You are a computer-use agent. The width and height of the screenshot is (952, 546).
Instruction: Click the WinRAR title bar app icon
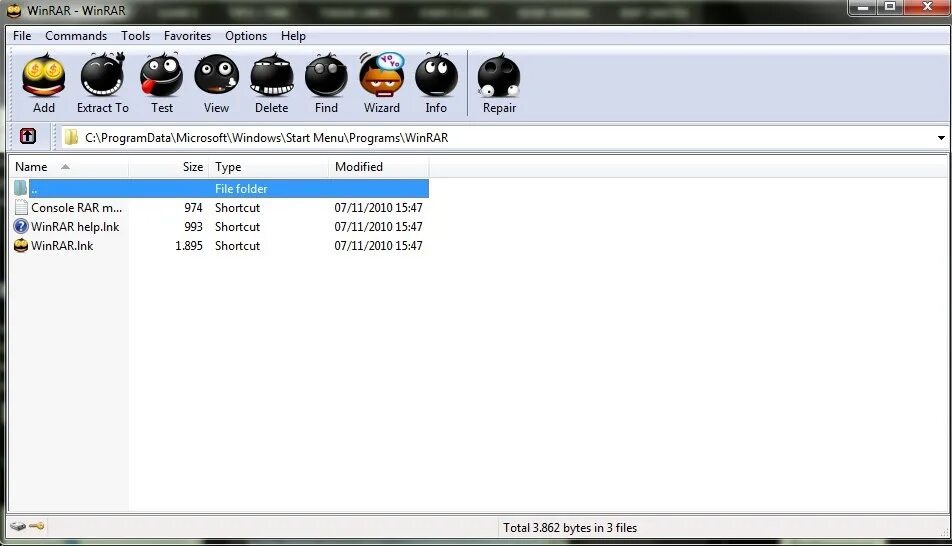[x=14, y=11]
